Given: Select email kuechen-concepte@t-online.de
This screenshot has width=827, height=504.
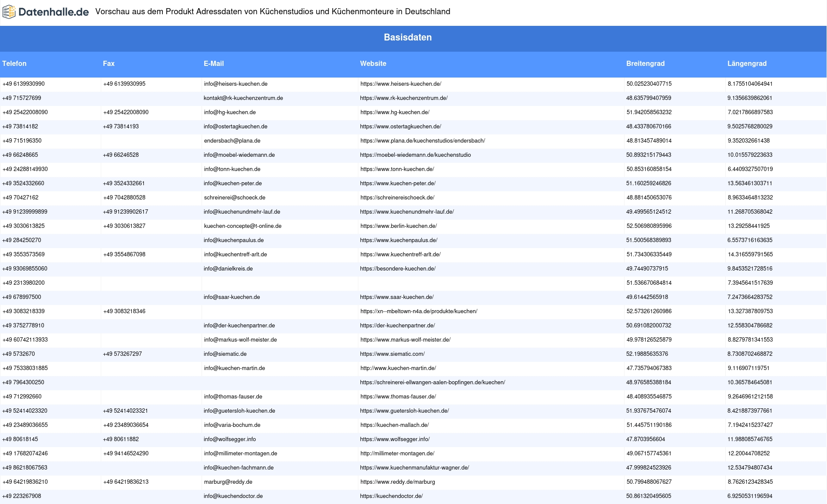Looking at the screenshot, I should (243, 226).
